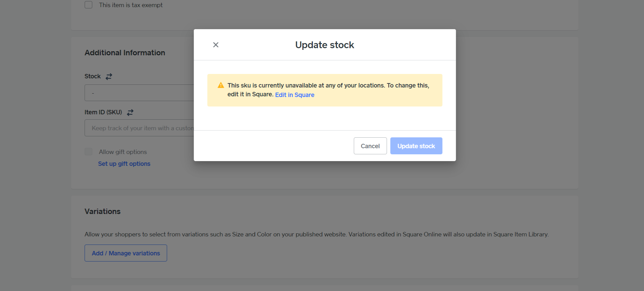Click the warning triangle icon in alert
This screenshot has width=644, height=291.
(221, 85)
